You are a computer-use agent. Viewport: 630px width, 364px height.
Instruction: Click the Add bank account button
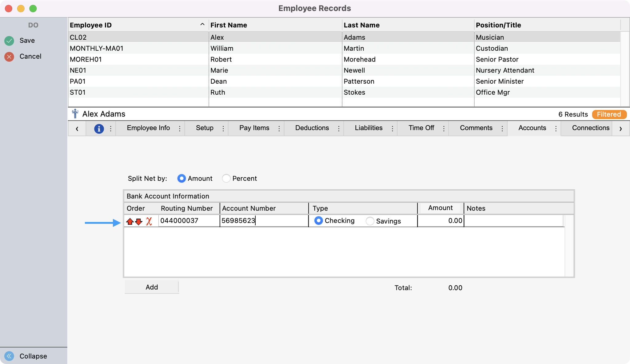click(x=152, y=287)
